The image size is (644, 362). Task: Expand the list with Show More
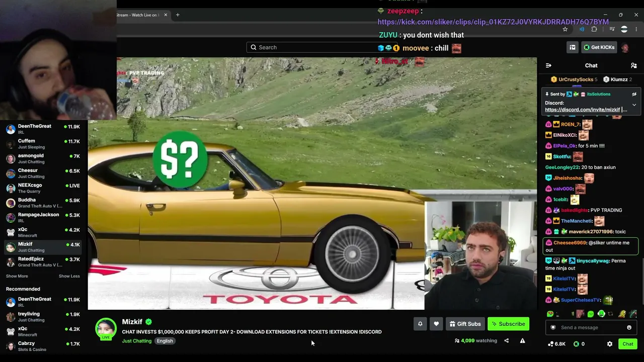[17, 276]
